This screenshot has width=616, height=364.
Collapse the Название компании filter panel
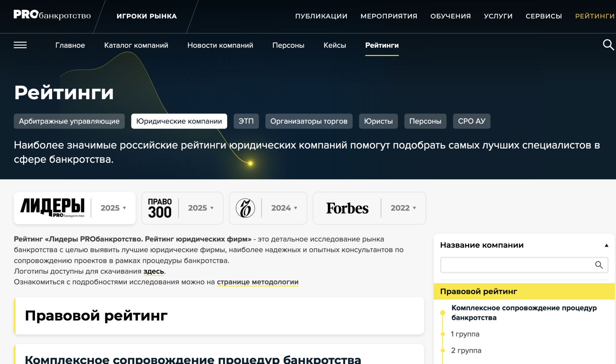click(606, 245)
